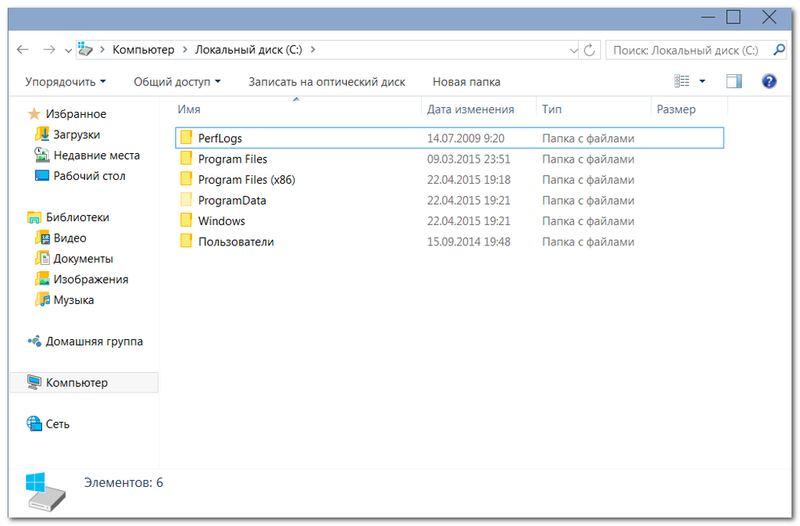Click the Forward navigation arrow

pos(49,49)
